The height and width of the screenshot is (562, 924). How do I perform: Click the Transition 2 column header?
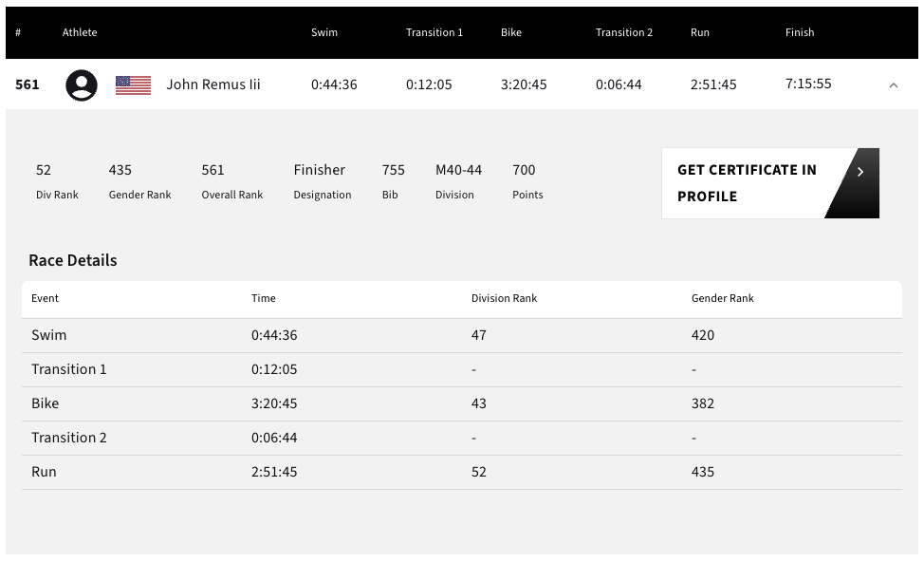[624, 32]
